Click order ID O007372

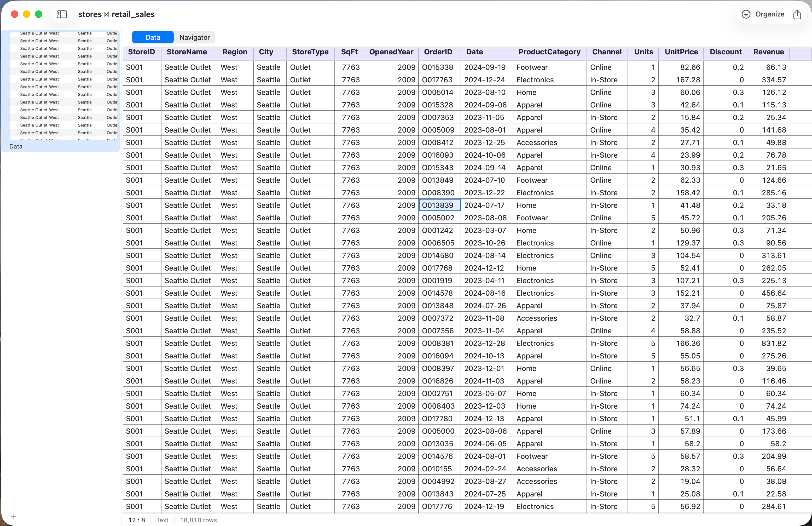[x=439, y=318]
